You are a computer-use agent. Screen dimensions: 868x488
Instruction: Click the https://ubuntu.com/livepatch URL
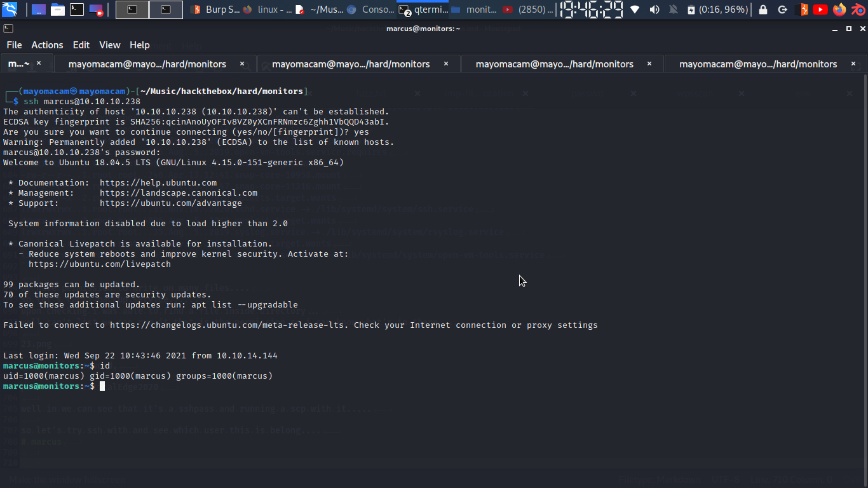click(x=100, y=264)
